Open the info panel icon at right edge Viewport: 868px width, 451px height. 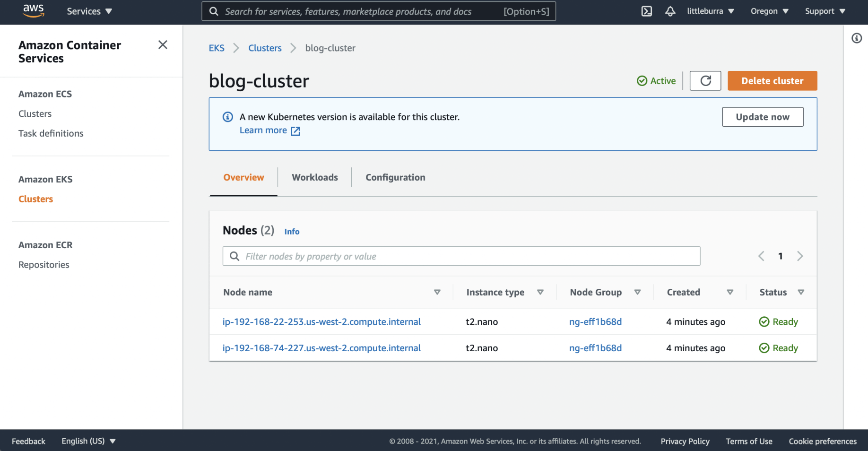click(856, 38)
